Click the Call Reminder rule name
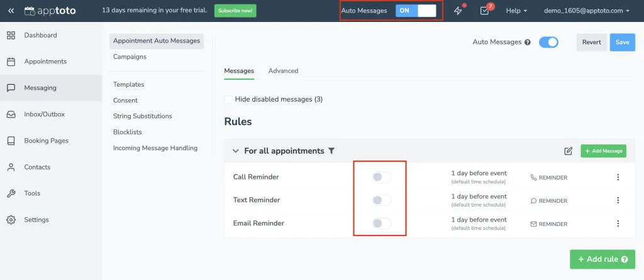The image size is (644, 280). (256, 177)
